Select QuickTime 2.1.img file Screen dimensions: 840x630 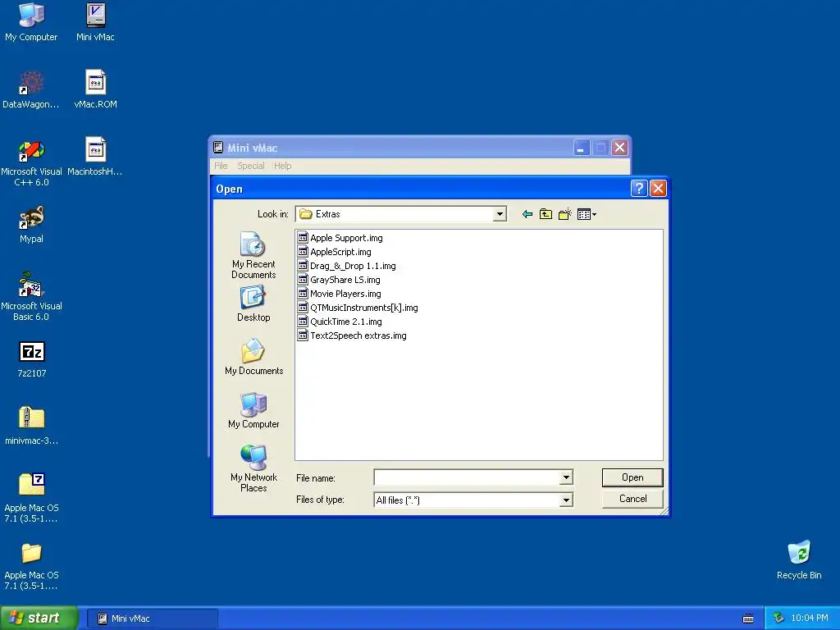pos(340,322)
